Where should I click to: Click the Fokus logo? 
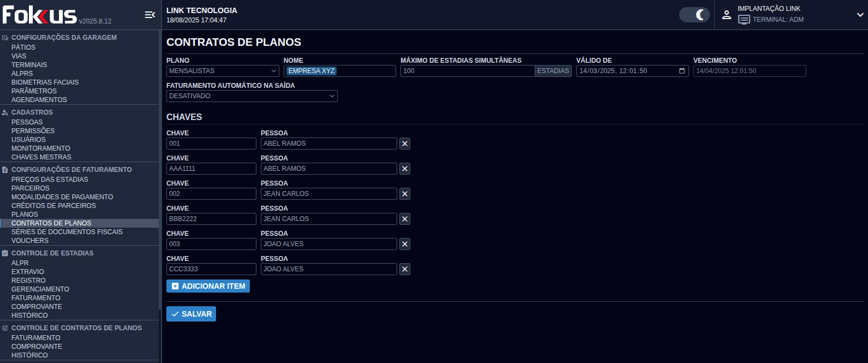coord(40,15)
